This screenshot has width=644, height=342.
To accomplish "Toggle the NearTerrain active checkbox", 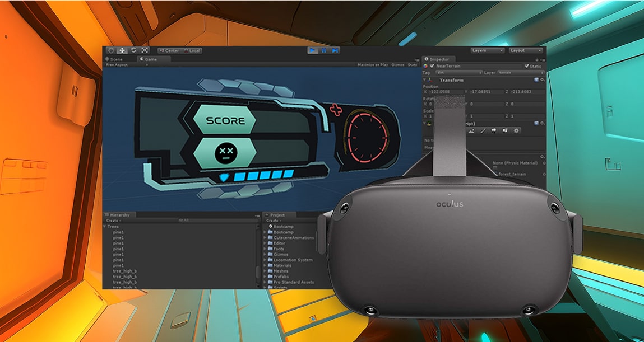I will coord(432,66).
